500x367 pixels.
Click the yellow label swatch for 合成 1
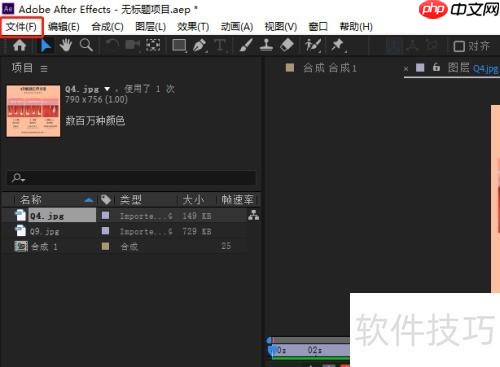[105, 246]
